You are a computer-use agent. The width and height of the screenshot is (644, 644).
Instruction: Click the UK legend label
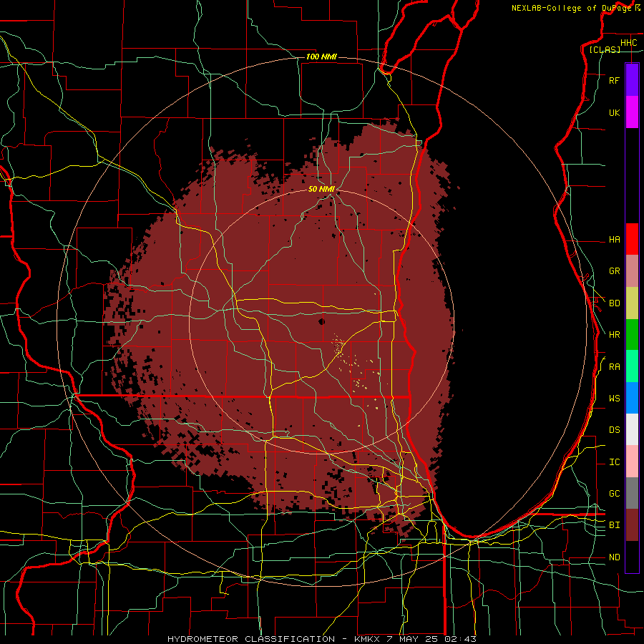click(x=614, y=113)
